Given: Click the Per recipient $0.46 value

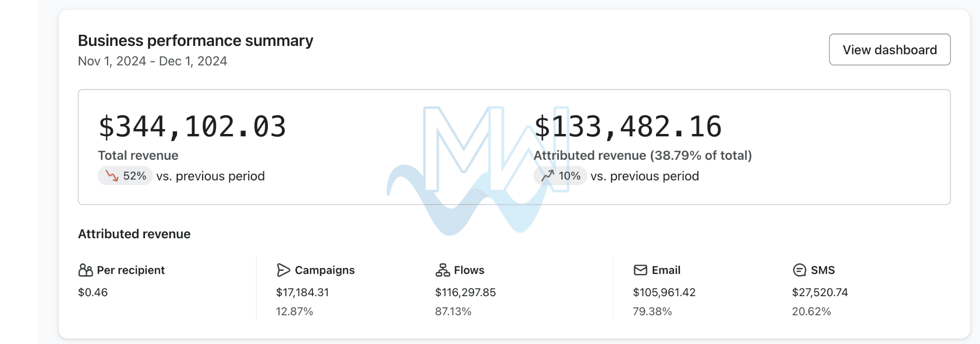Looking at the screenshot, I should (93, 292).
